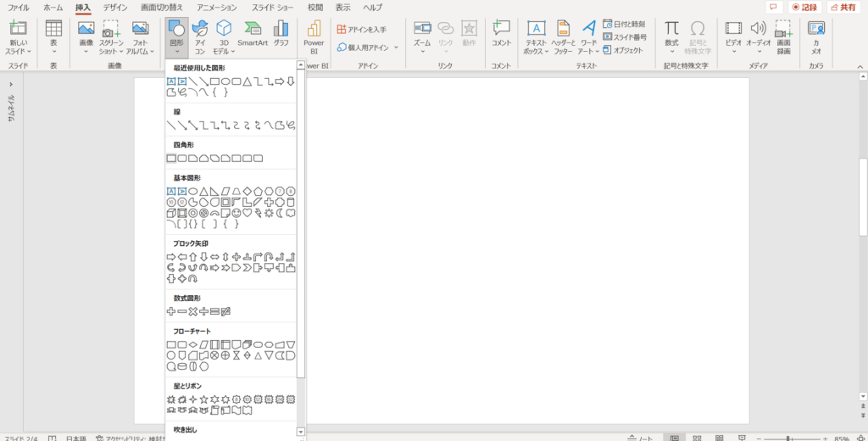Select the 5-point star shape
Screen dimensions: 868x441
click(203, 399)
